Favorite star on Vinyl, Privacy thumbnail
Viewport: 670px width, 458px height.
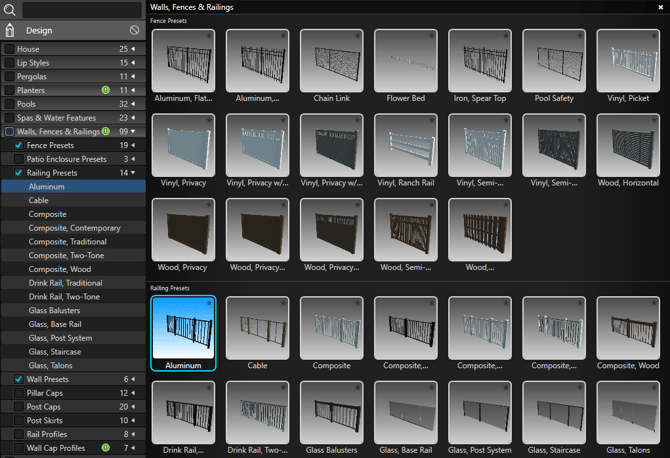209,120
